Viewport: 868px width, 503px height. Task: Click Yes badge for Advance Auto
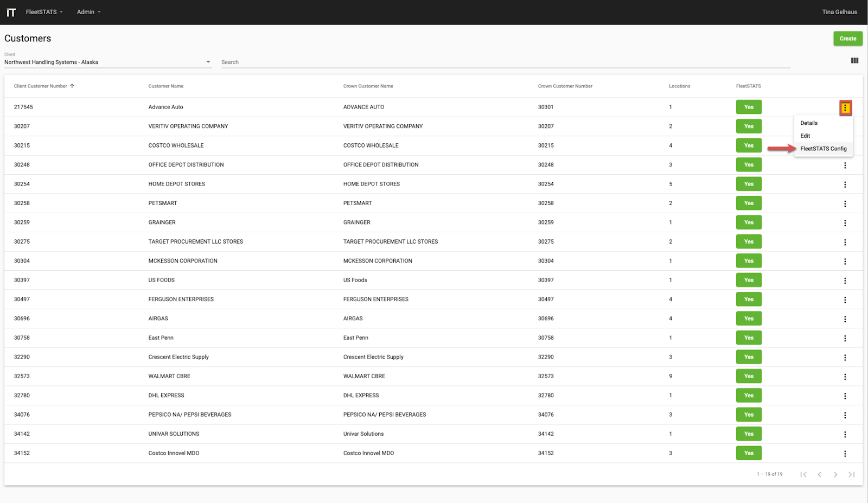coord(749,107)
